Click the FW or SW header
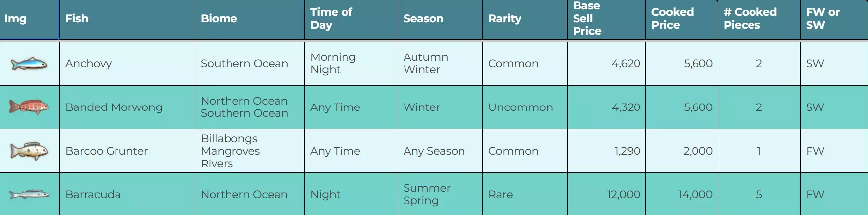Image resolution: width=868 pixels, height=215 pixels. [x=822, y=19]
